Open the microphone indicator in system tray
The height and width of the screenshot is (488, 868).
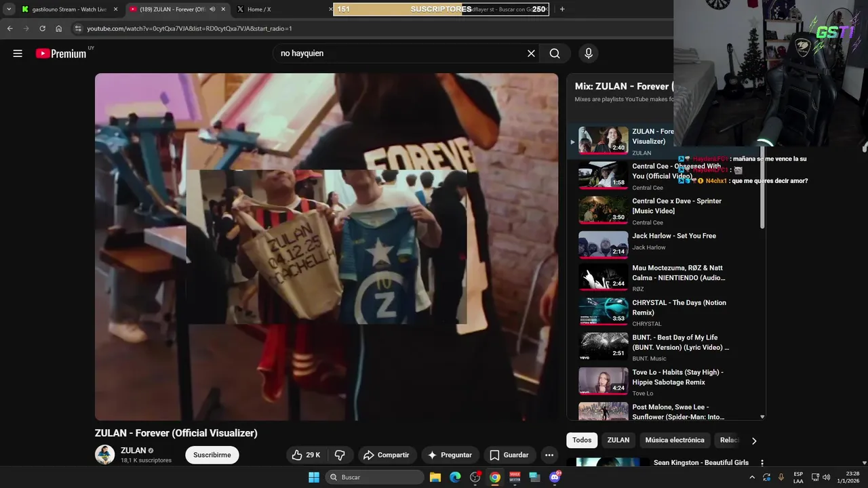point(781,477)
